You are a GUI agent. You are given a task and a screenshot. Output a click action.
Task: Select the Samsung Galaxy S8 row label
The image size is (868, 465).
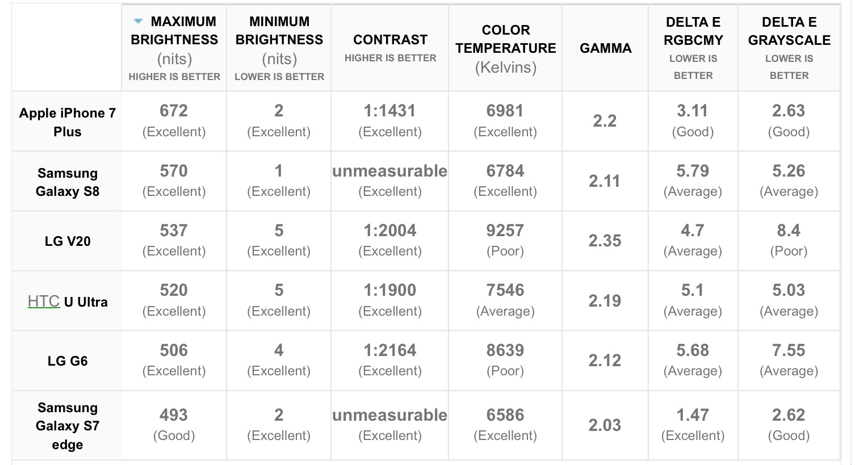[x=68, y=182]
